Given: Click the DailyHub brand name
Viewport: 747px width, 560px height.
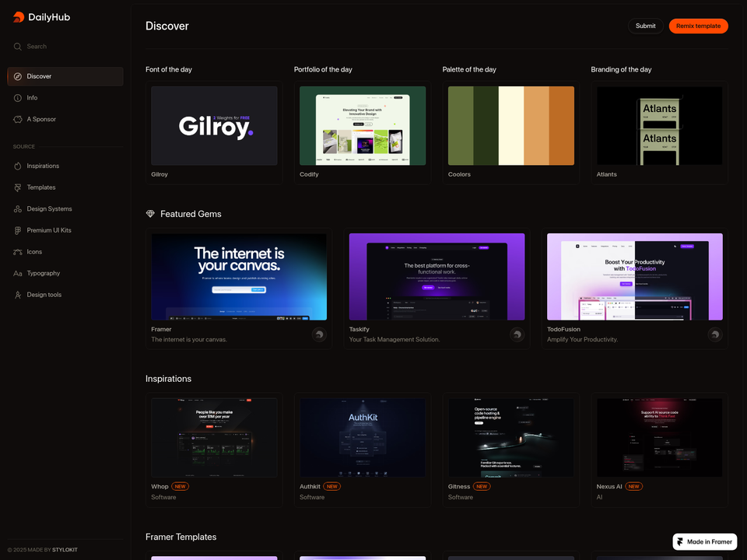Looking at the screenshot, I should [49, 17].
